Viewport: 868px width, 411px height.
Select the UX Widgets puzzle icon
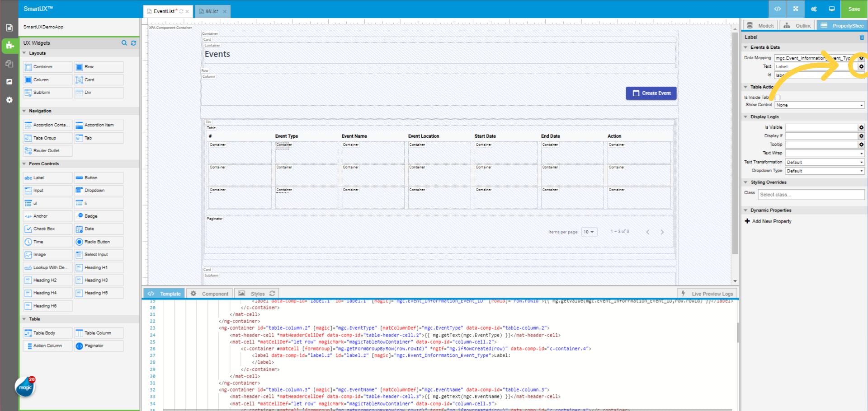pos(9,46)
